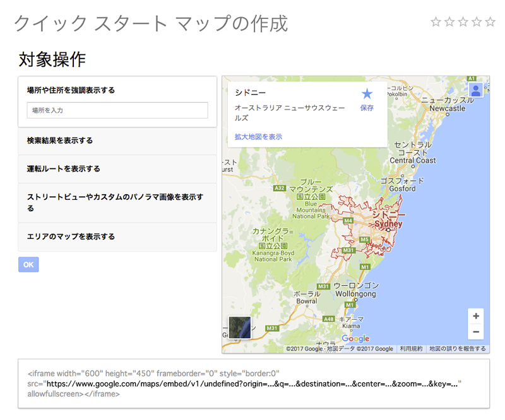Click the fifth rating star

click(x=490, y=22)
